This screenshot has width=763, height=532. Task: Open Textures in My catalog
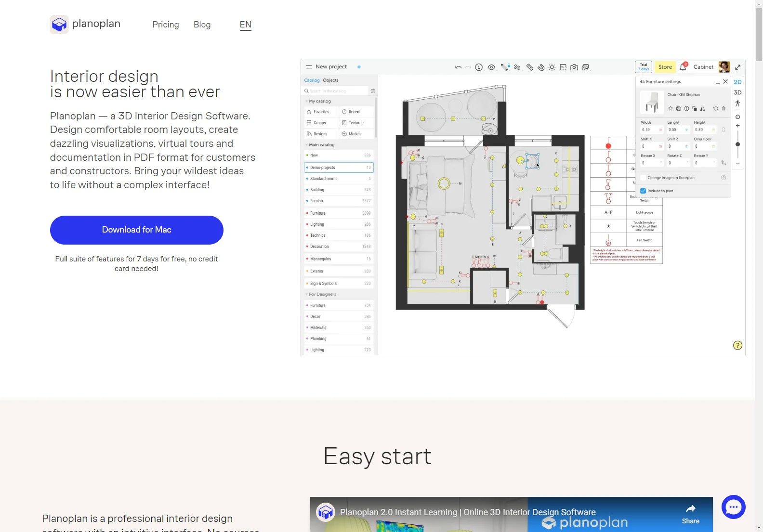point(356,123)
